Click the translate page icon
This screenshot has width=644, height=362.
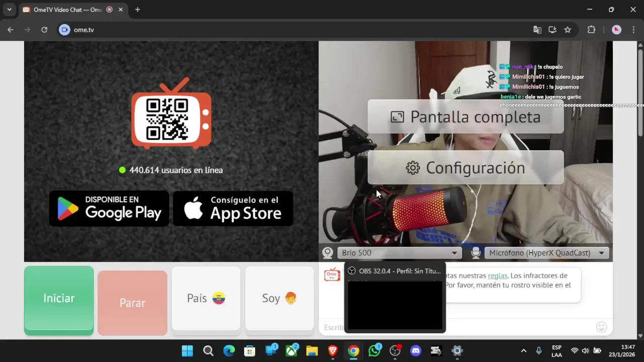537,30
